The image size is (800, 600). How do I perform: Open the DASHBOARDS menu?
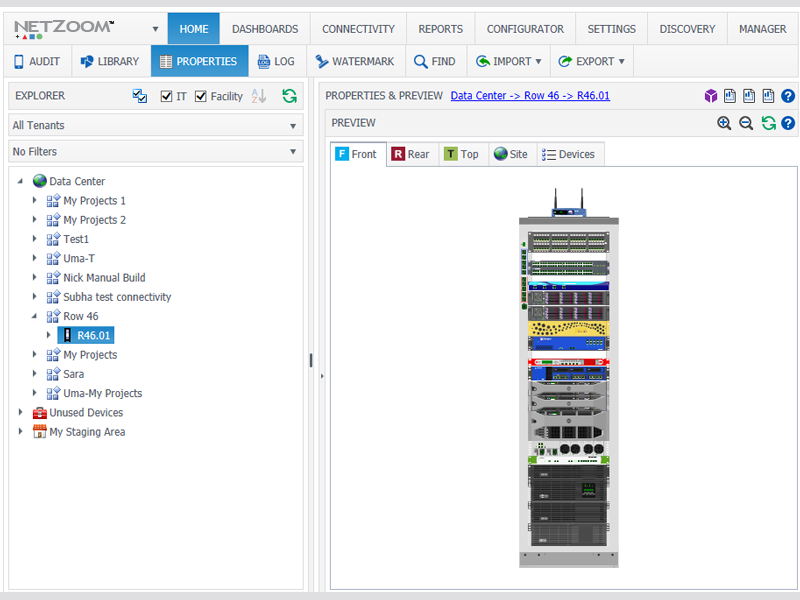click(265, 29)
